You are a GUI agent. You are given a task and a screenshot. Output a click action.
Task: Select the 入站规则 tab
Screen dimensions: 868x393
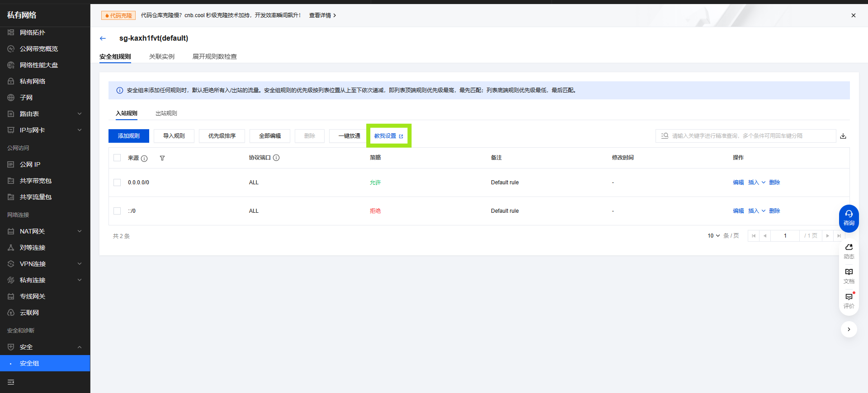click(127, 113)
